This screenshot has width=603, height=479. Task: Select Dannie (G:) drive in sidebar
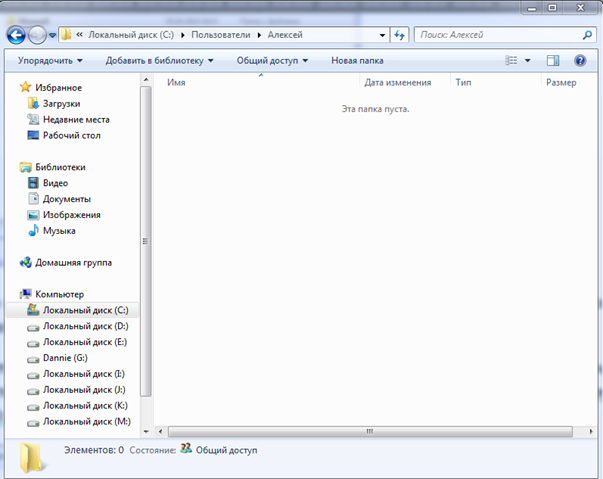65,358
